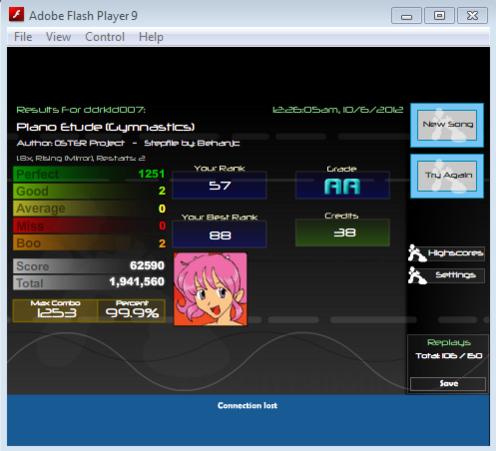Click the pink-haired anime avatar picture

coord(210,289)
